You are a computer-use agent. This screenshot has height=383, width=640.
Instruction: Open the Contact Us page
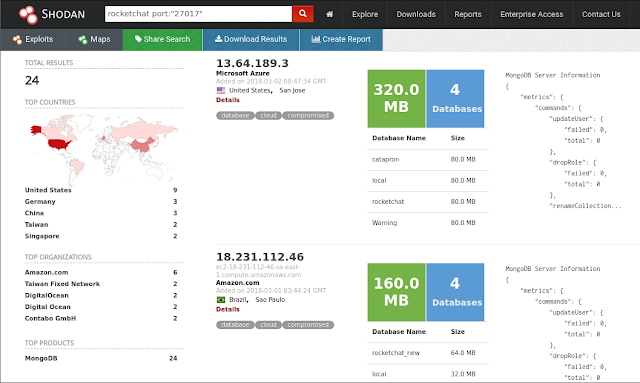(601, 14)
